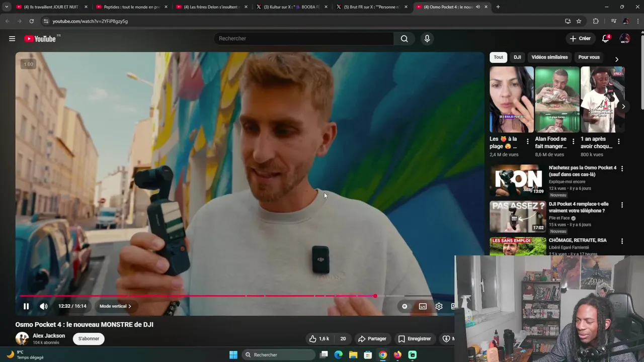This screenshot has width=644, height=362.
Task: Select the Vidéos similaires filter chip
Action: click(x=549, y=57)
